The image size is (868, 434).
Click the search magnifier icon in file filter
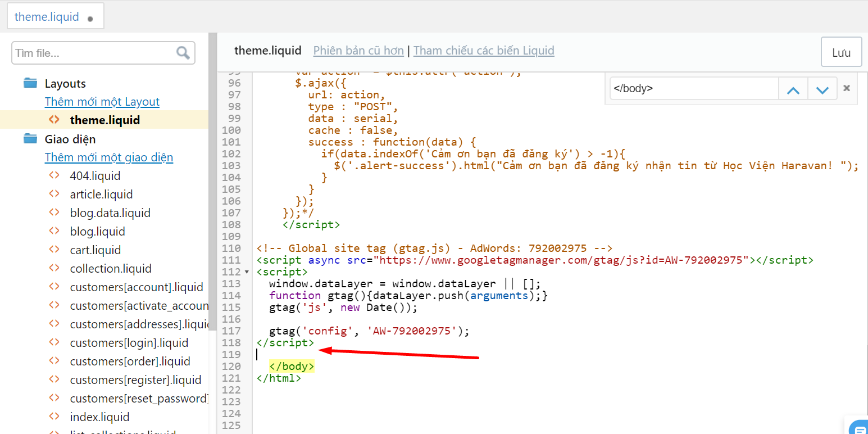pyautogui.click(x=183, y=53)
